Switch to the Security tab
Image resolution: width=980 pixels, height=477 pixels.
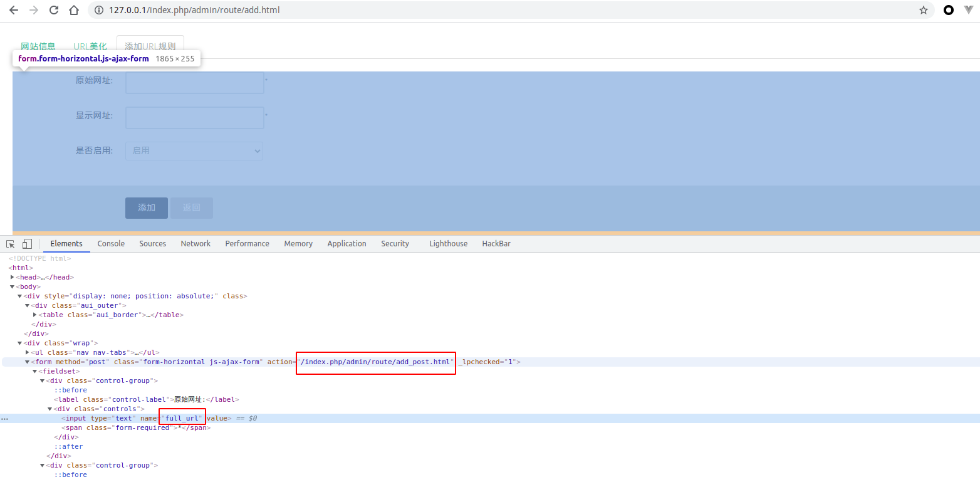point(395,244)
